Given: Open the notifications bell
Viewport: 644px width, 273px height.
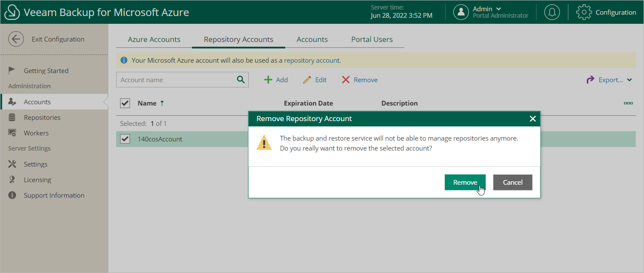Looking at the screenshot, I should pos(552,12).
